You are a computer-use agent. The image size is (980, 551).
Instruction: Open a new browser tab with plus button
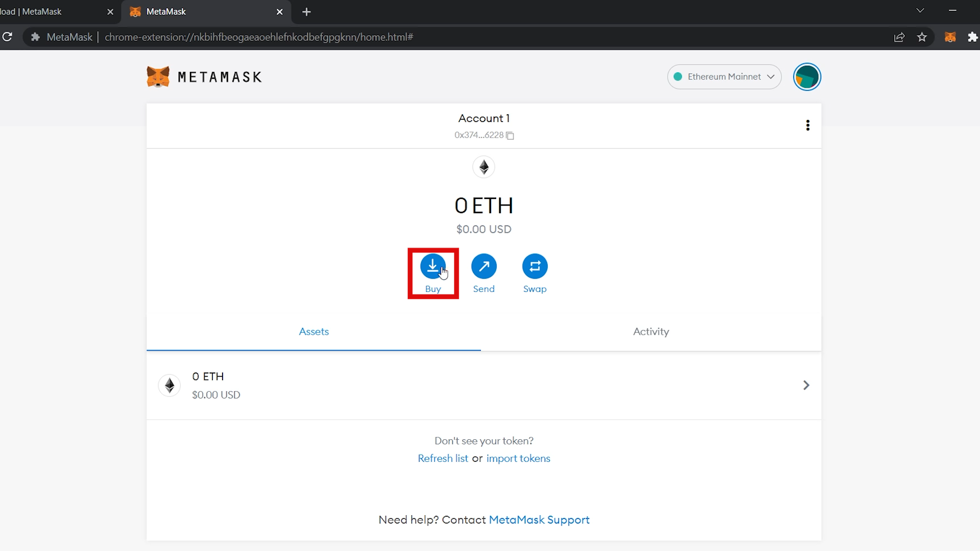306,11
